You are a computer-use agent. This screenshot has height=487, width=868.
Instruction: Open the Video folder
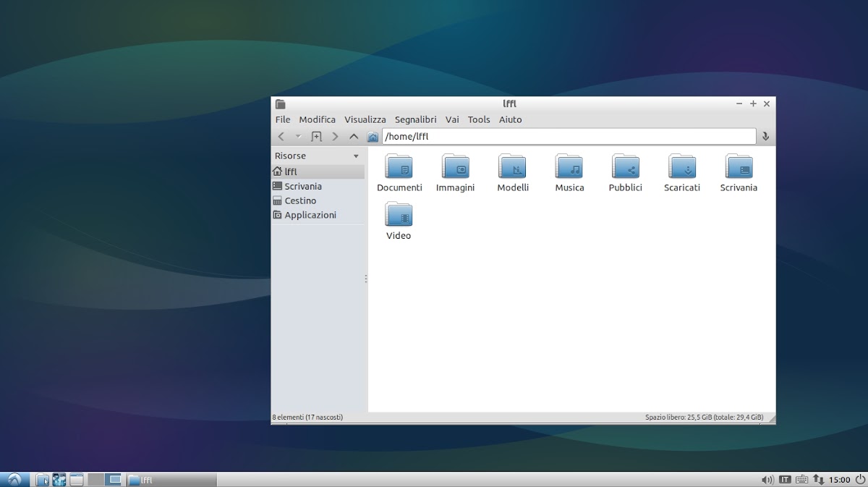(x=399, y=221)
